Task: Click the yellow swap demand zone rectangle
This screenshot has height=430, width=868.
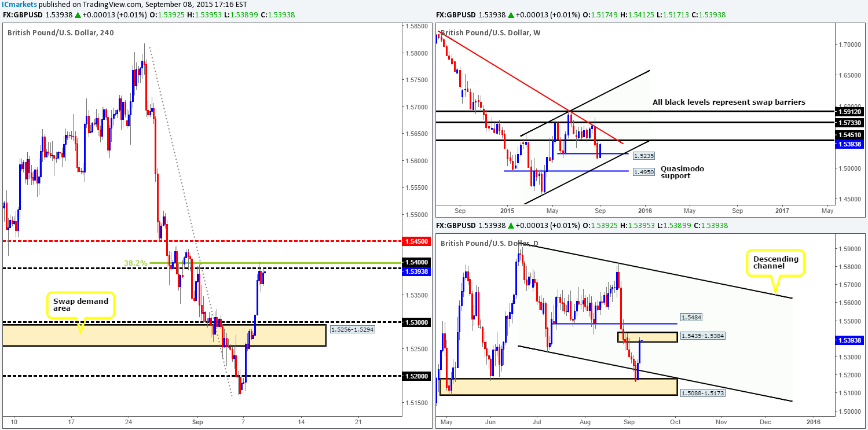Action: pyautogui.click(x=164, y=335)
